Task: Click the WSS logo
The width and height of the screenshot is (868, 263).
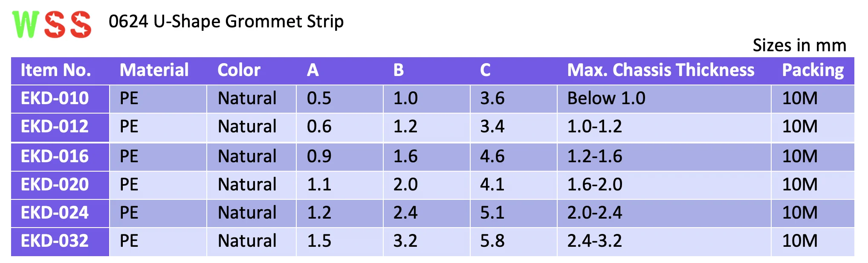Action: tap(52, 24)
